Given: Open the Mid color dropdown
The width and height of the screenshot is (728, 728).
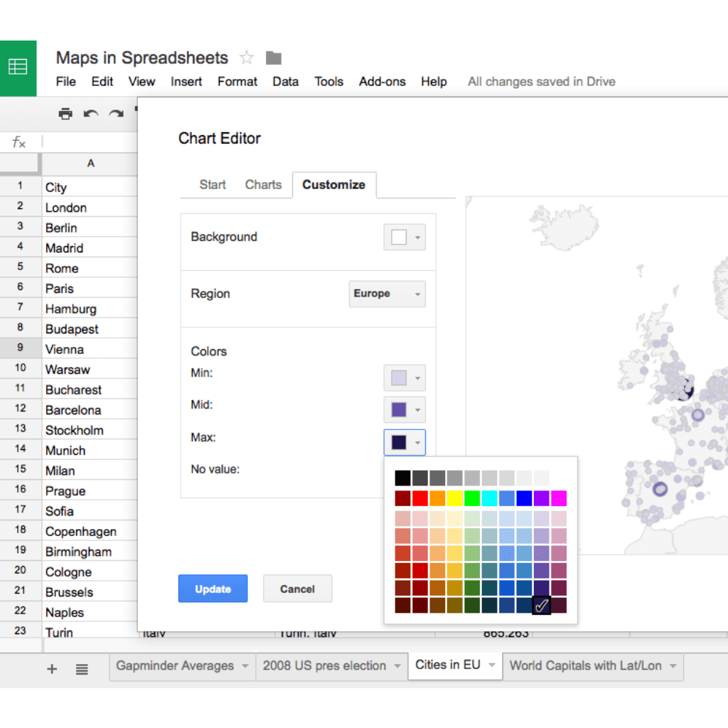Looking at the screenshot, I should pos(405,409).
